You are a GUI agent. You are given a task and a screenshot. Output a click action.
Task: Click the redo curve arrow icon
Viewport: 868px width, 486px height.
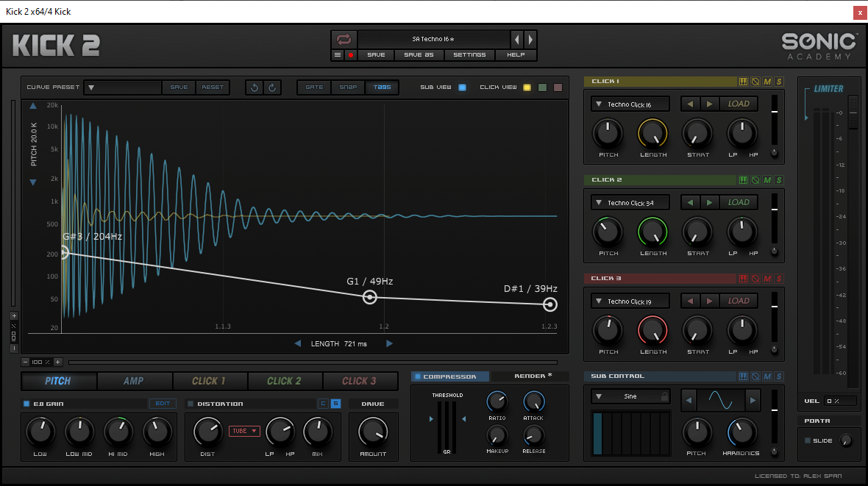pyautogui.click(x=272, y=87)
